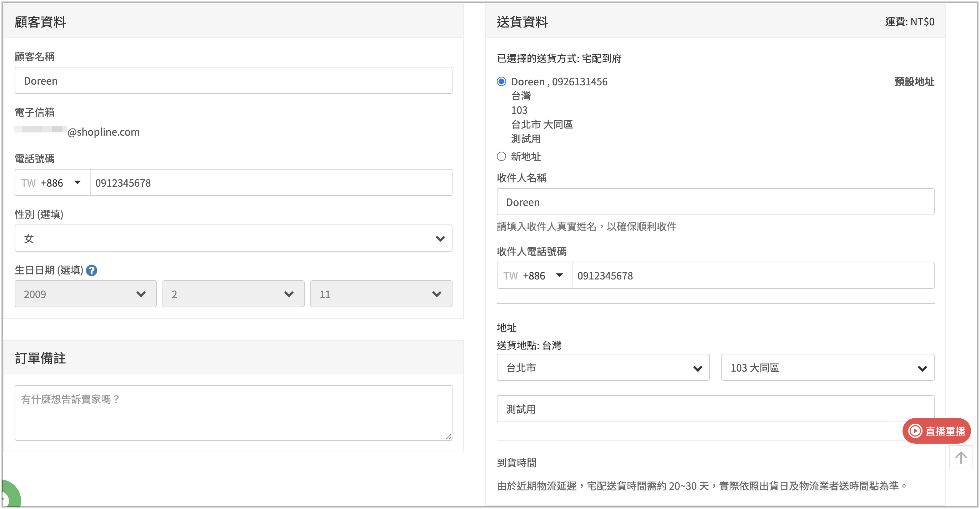
Task: Expand the 性別 gender dropdown
Action: [x=233, y=238]
